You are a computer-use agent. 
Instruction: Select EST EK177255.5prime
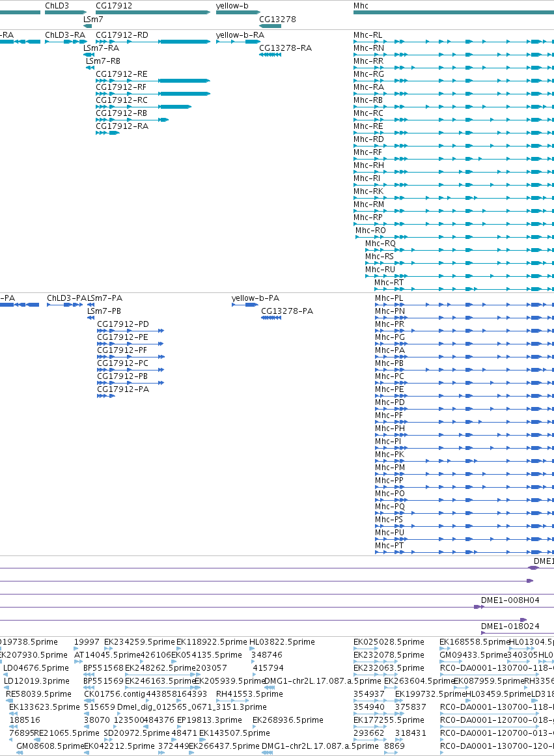pyautogui.click(x=389, y=720)
